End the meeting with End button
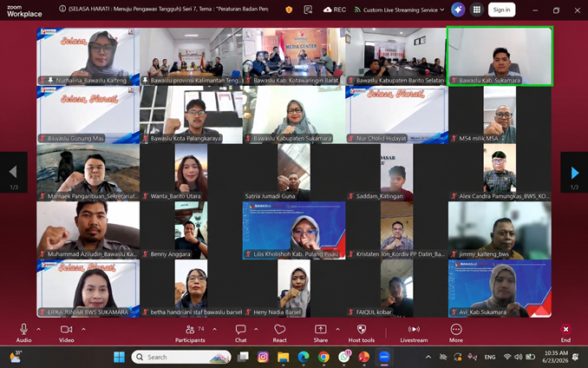Viewport: 588px width, 368px height. point(565,332)
